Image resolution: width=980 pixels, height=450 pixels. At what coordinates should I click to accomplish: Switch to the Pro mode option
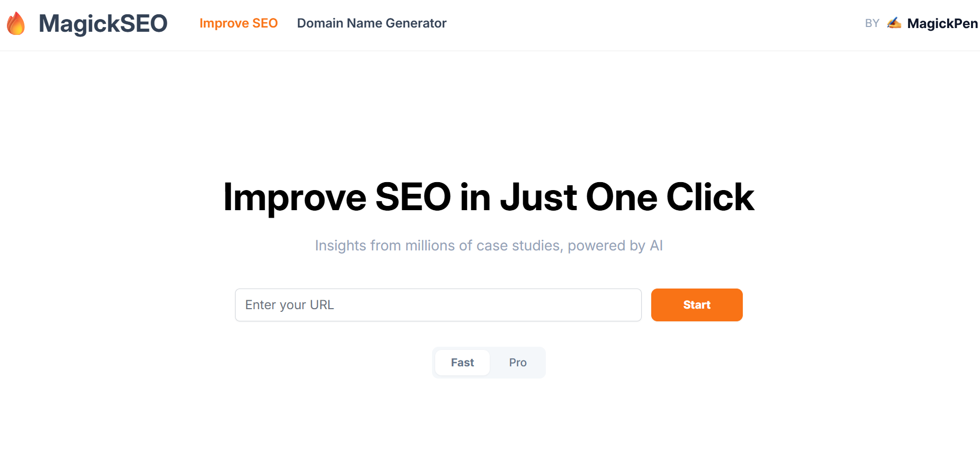pos(518,363)
